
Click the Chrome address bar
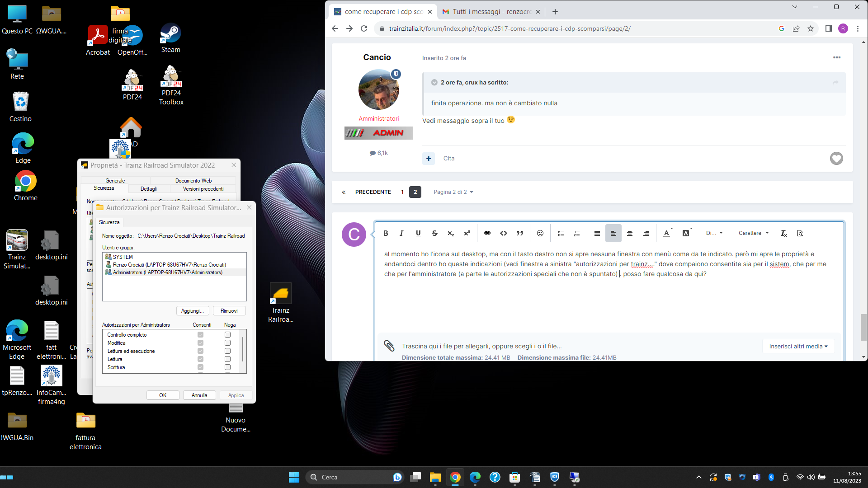[574, 28]
